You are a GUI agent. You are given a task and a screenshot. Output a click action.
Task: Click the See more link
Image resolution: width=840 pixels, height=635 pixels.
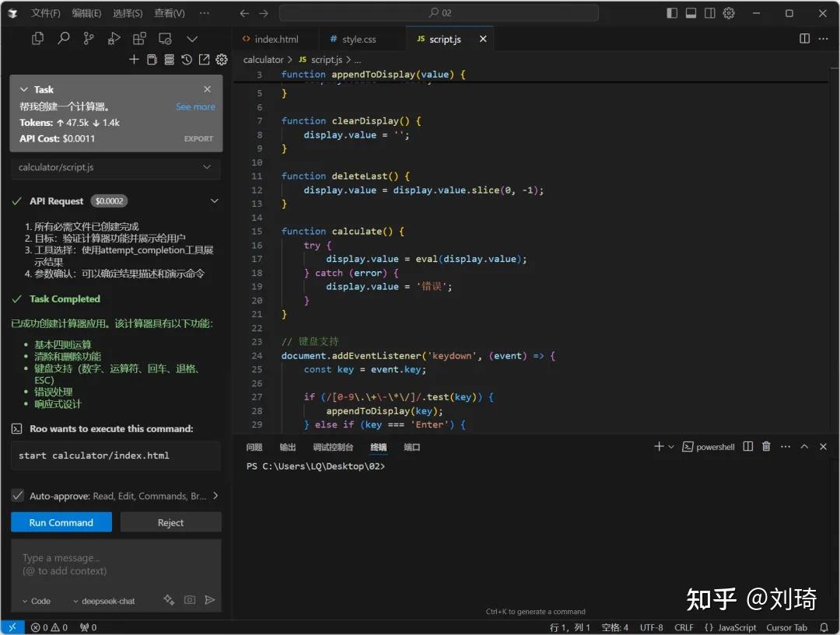click(195, 106)
